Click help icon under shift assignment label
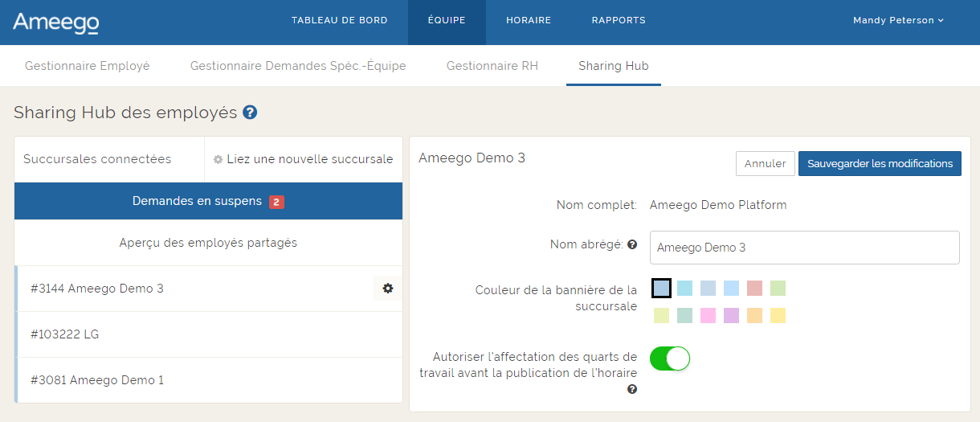 click(x=632, y=389)
